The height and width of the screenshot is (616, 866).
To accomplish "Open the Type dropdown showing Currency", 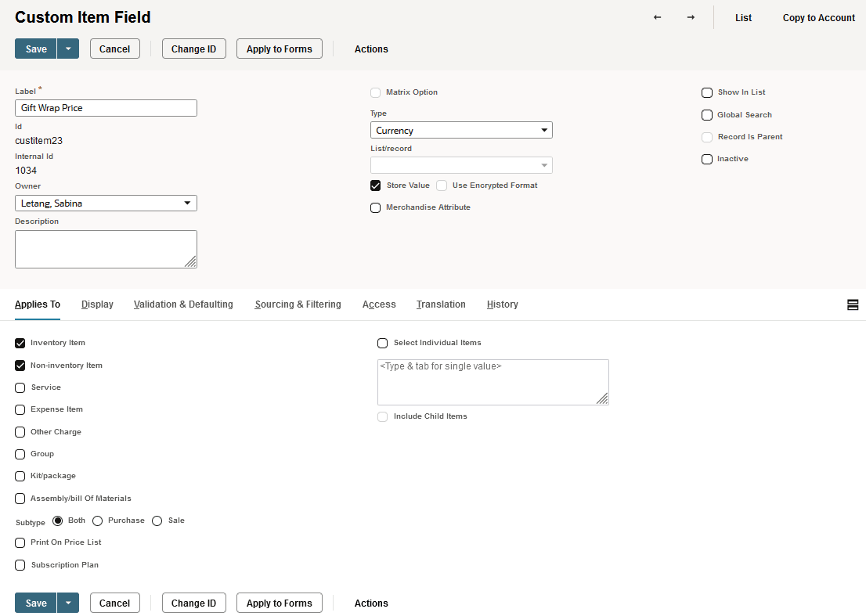I will [x=461, y=130].
